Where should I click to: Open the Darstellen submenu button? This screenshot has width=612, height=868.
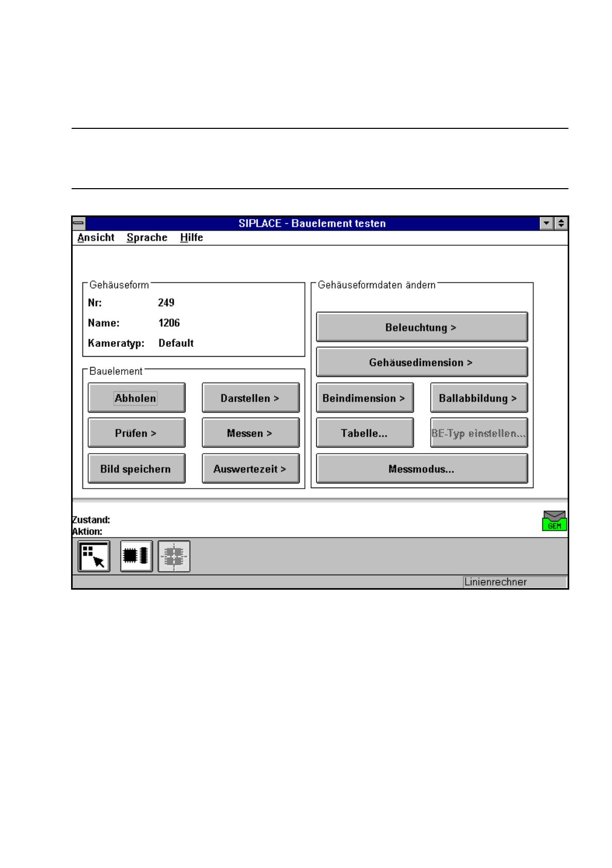(x=250, y=398)
